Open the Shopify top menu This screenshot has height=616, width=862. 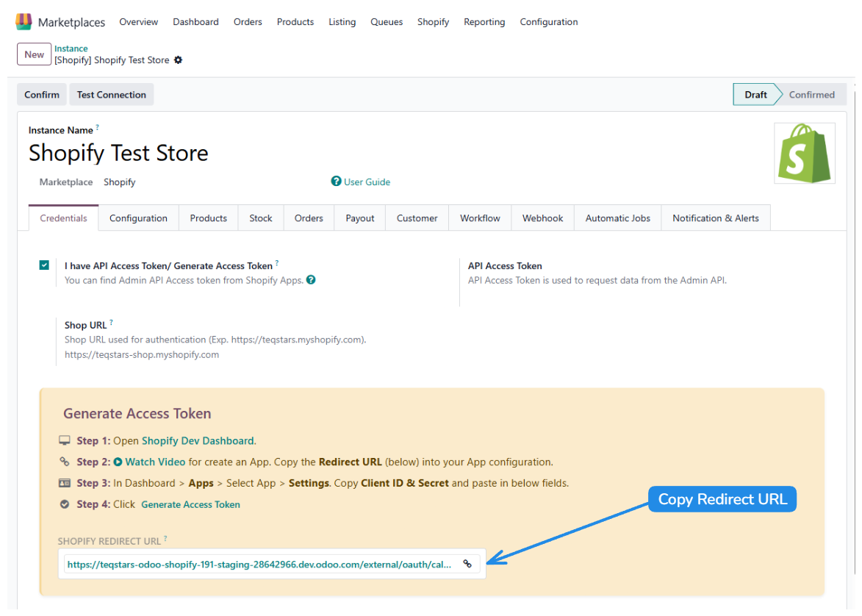coord(433,22)
